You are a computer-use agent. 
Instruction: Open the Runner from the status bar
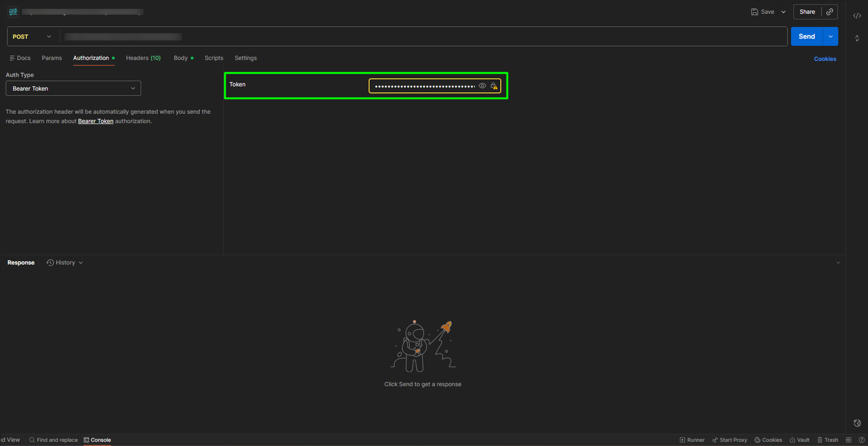[x=692, y=440]
